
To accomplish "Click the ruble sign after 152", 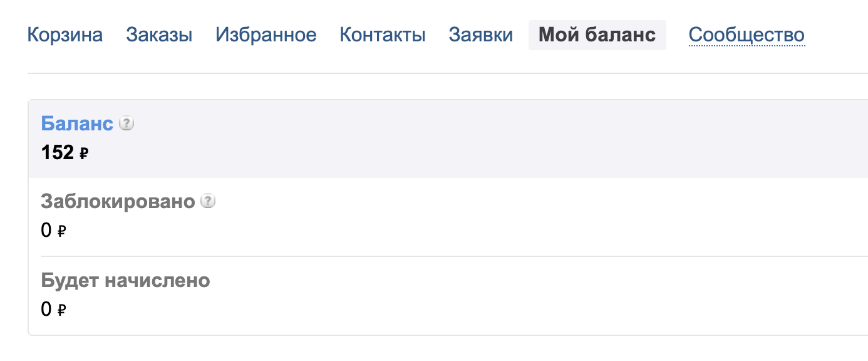I will pos(84,153).
